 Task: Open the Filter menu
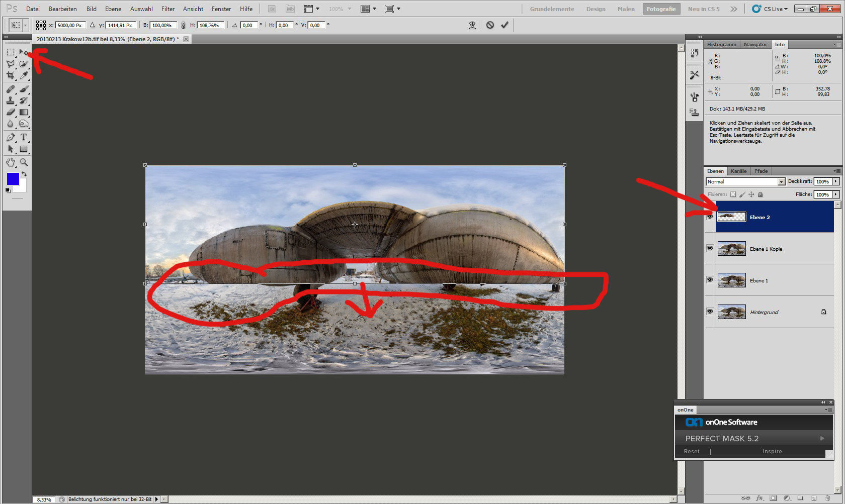(x=167, y=9)
